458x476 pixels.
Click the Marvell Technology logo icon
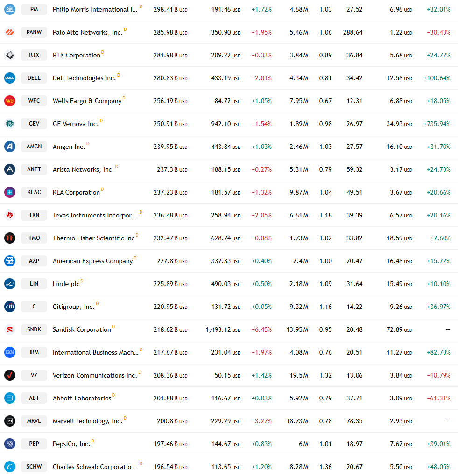(10, 421)
